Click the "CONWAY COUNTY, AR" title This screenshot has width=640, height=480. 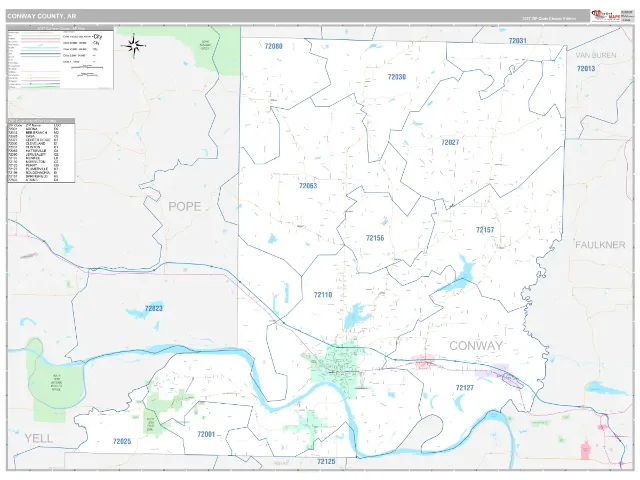pyautogui.click(x=42, y=16)
